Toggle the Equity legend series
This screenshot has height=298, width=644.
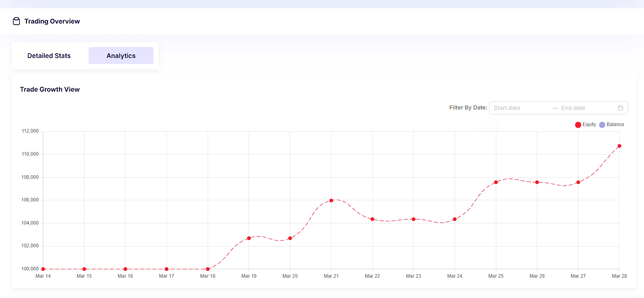pos(585,124)
